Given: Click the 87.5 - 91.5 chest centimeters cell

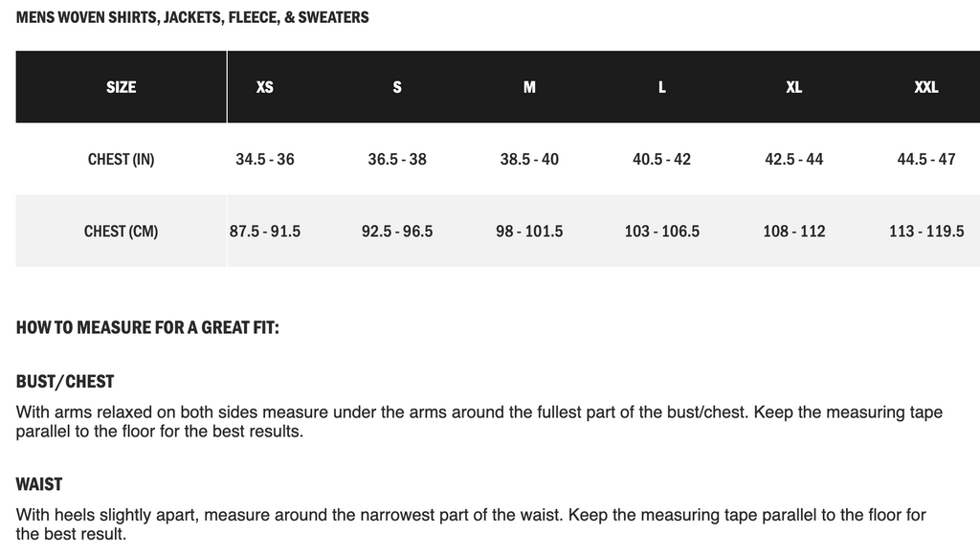Looking at the screenshot, I should click(265, 232).
